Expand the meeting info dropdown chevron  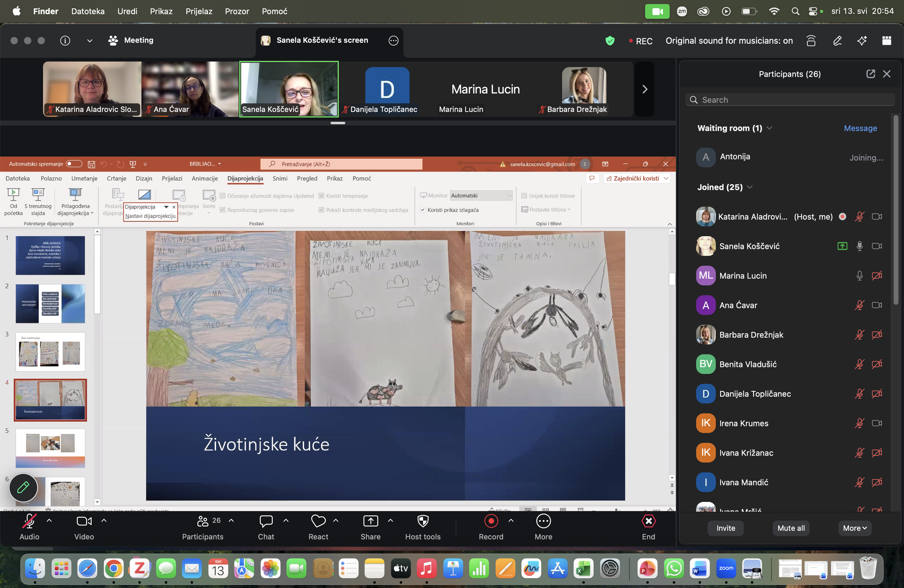[x=90, y=41]
